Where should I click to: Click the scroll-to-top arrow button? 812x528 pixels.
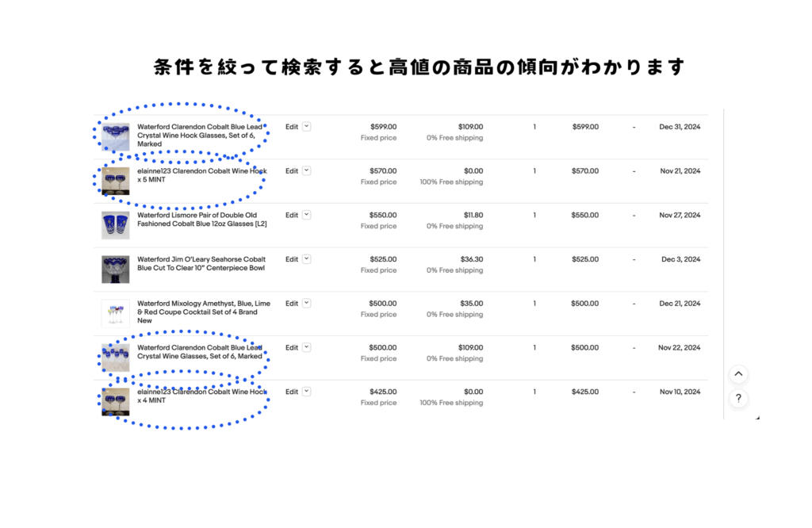[738, 373]
